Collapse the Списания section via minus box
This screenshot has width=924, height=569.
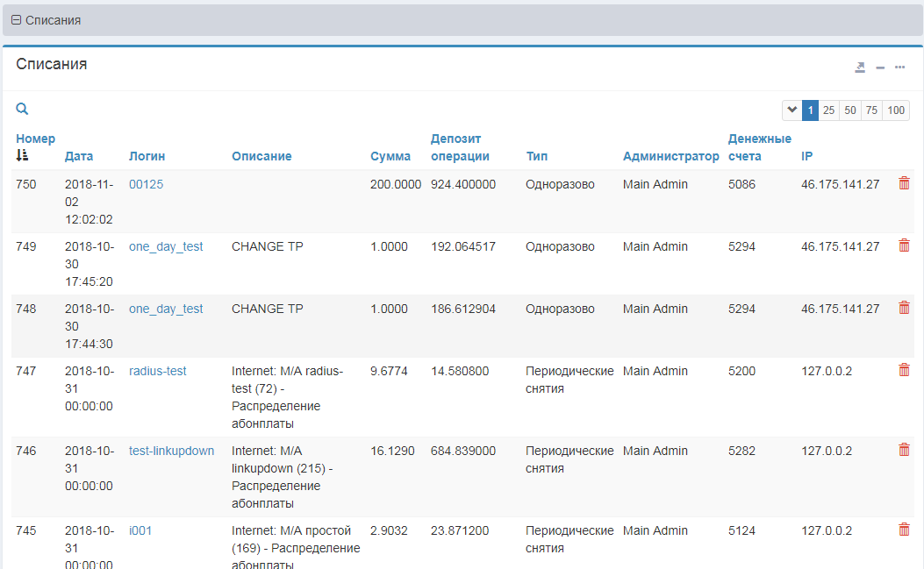point(16,20)
